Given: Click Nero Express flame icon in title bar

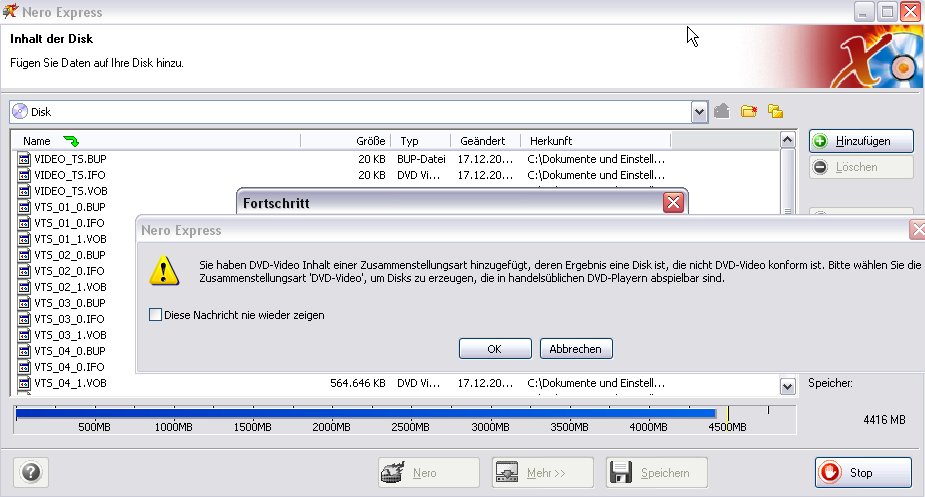Looking at the screenshot, I should pyautogui.click(x=10, y=11).
